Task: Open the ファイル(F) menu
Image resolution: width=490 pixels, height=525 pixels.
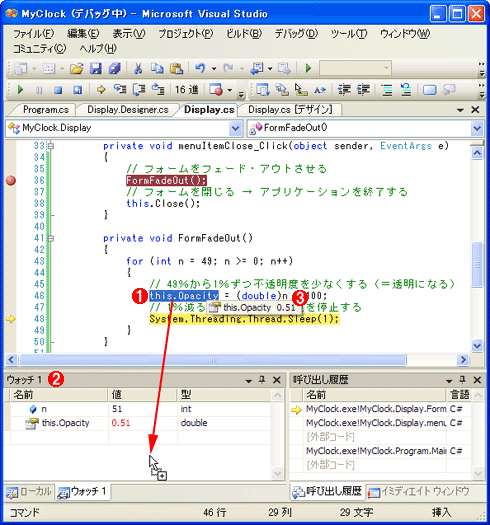Action: (x=33, y=34)
